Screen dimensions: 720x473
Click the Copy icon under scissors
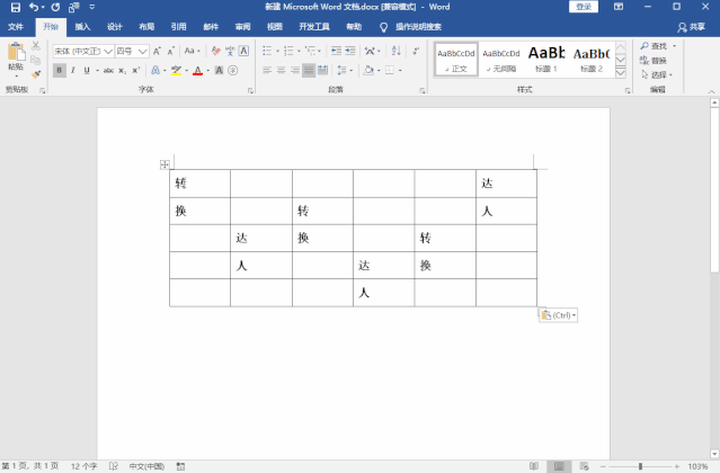[x=35, y=60]
